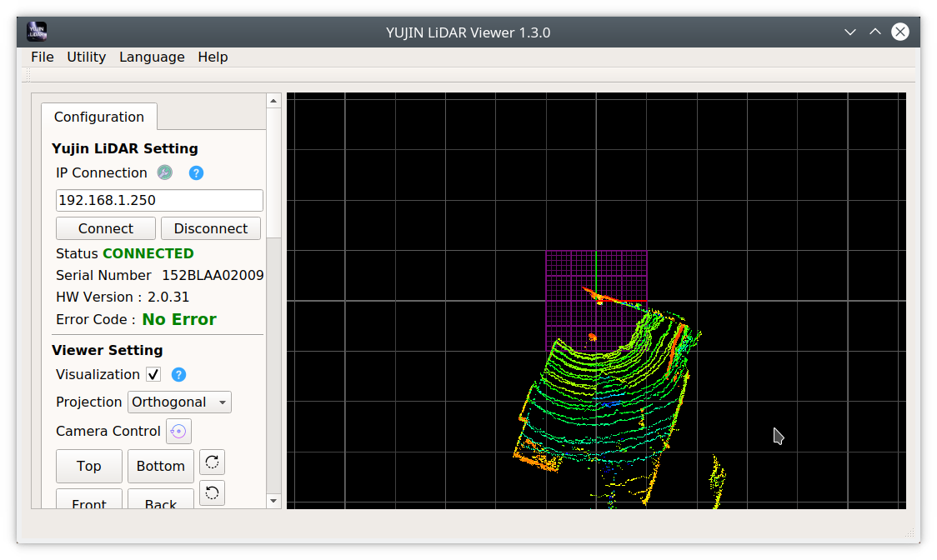Click the Yujin LiDAR Setting heading
Image resolution: width=937 pixels, height=560 pixels.
click(125, 148)
